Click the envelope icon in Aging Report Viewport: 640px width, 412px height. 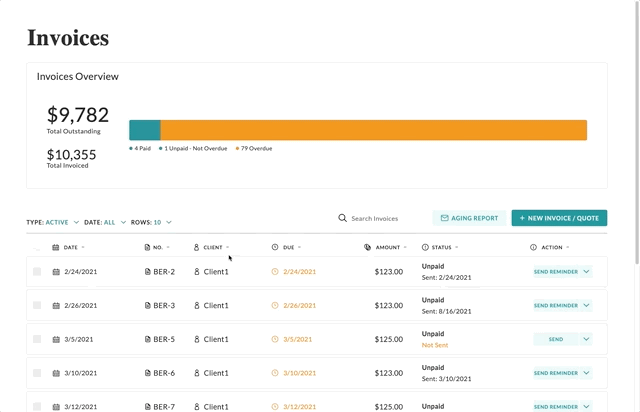(x=444, y=218)
